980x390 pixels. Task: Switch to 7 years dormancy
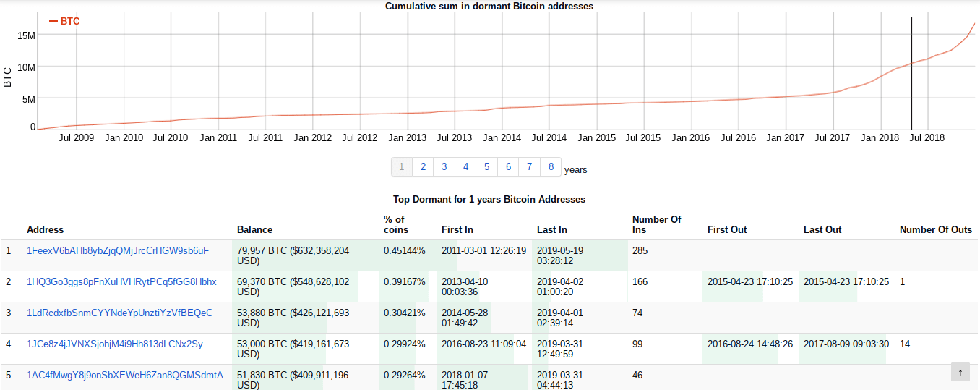tap(530, 167)
